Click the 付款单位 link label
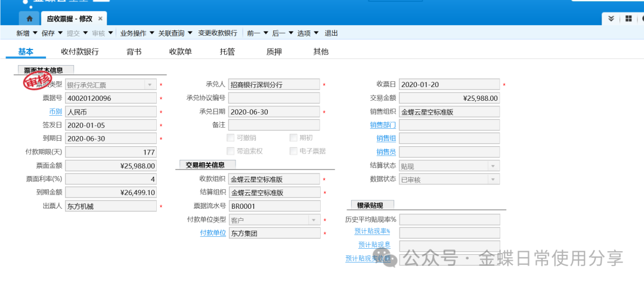The image size is (644, 284). click(x=213, y=233)
